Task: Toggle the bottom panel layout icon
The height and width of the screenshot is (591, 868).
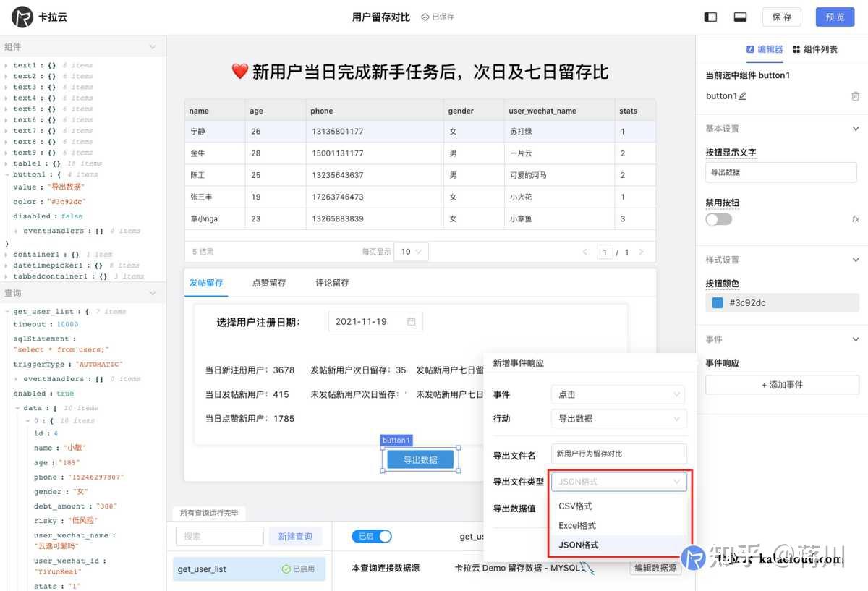Action: click(x=742, y=16)
